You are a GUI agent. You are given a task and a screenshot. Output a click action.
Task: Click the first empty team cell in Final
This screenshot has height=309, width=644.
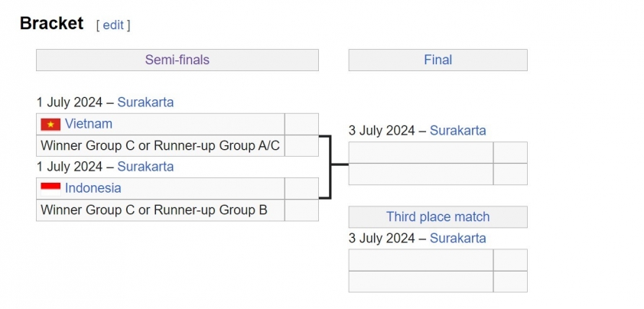(421, 152)
